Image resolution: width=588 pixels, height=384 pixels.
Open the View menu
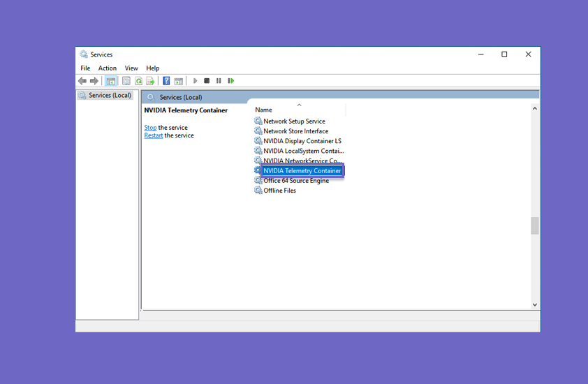point(131,68)
